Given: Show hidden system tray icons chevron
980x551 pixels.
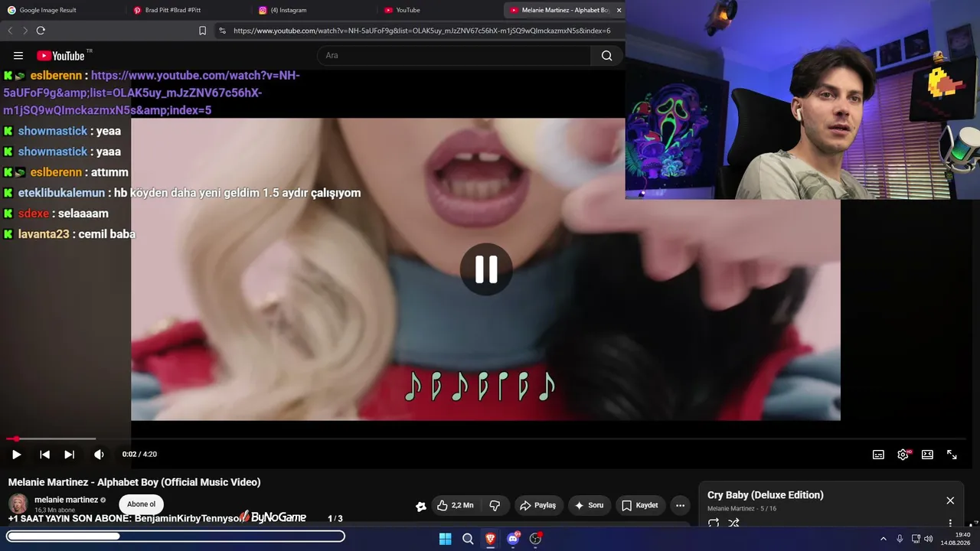Looking at the screenshot, I should coord(883,539).
